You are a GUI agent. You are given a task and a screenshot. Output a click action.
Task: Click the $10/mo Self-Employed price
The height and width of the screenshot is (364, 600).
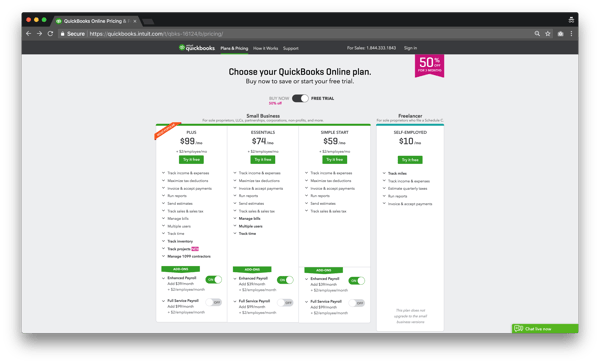(x=410, y=141)
